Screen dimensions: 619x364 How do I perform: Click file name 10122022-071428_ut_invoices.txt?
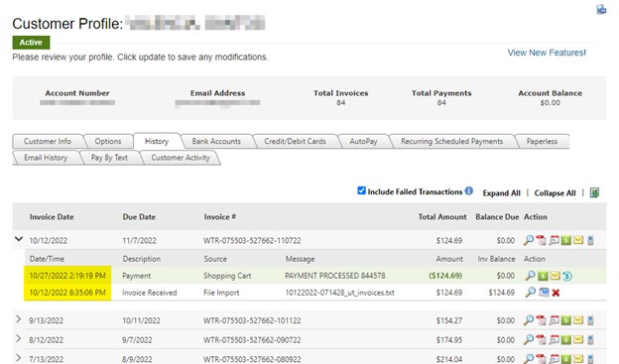click(x=339, y=293)
